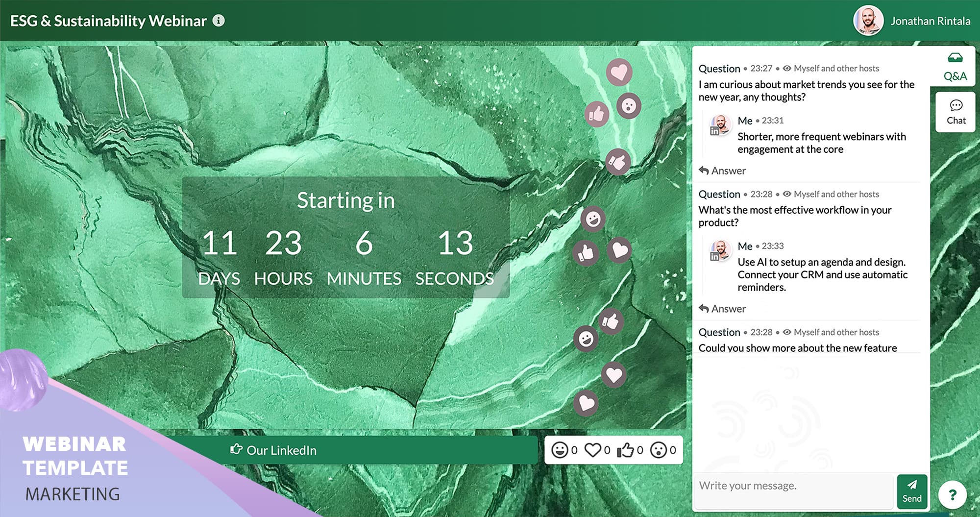Send the thumbs up reaction
The width and height of the screenshot is (980, 517).
(x=626, y=450)
